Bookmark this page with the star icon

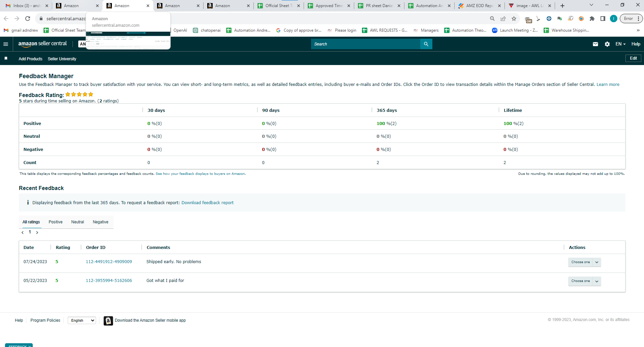514,19
